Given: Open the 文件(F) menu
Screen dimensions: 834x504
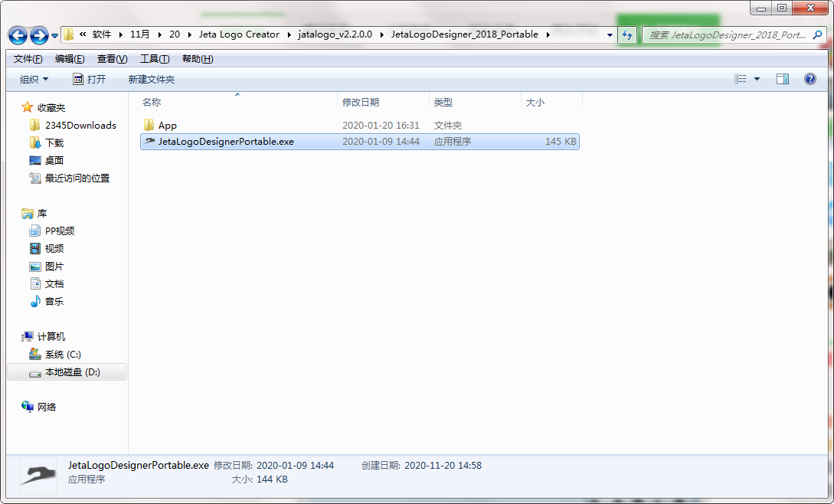Looking at the screenshot, I should (x=28, y=58).
